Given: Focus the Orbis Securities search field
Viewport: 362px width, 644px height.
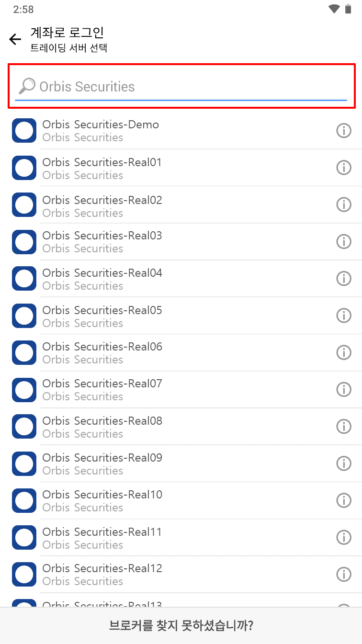Looking at the screenshot, I should click(192, 87).
